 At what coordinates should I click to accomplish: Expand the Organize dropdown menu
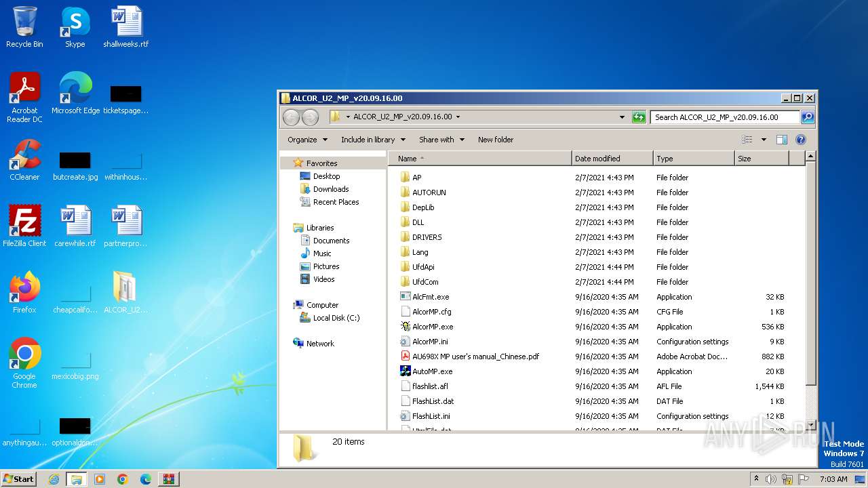(x=307, y=140)
